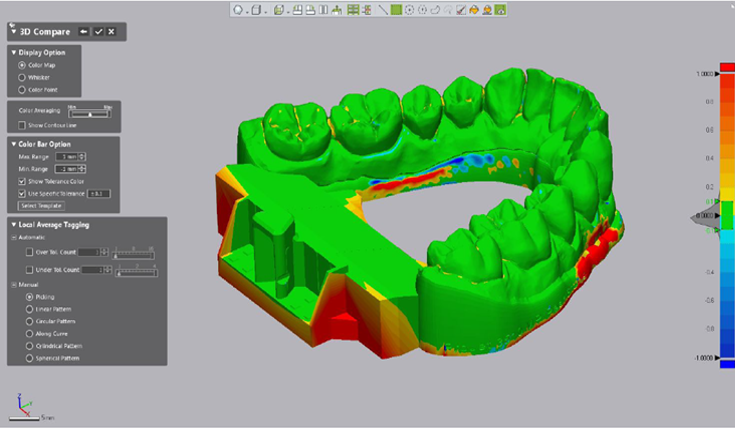The image size is (735, 428).
Task: Uncheck the Show Tolerance Color checkbox
Action: point(23,181)
